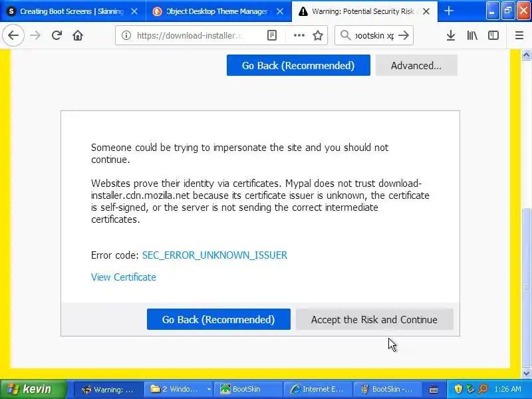532x399 pixels.
Task: Switch to Internet Explorer taskbar button
Action: point(318,389)
